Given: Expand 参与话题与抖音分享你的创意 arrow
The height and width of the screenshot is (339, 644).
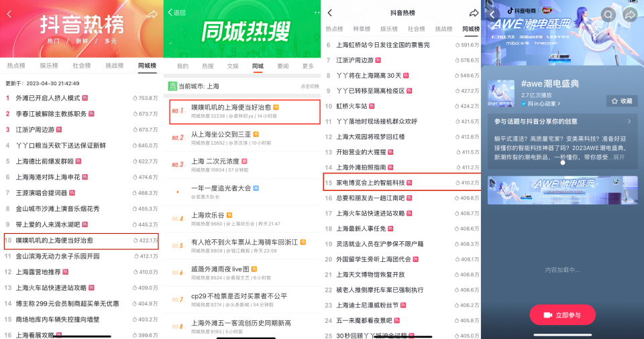Looking at the screenshot, I should [629, 121].
